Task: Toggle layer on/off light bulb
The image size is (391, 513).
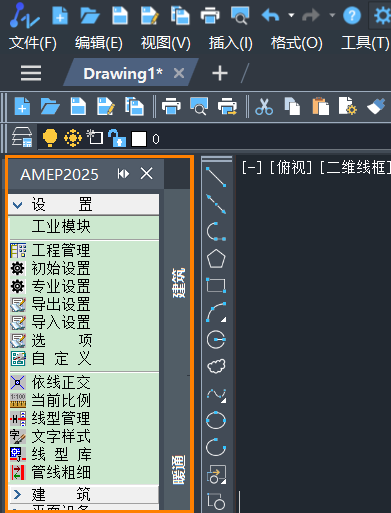Action: 50,138
